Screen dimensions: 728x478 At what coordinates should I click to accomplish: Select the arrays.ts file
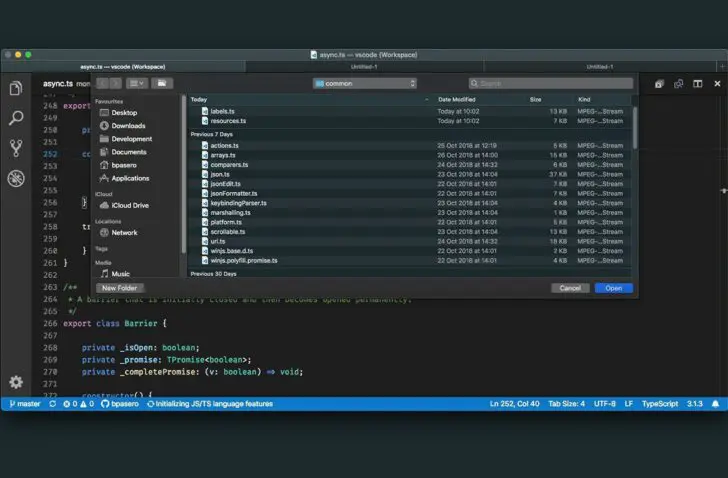click(x=410, y=155)
